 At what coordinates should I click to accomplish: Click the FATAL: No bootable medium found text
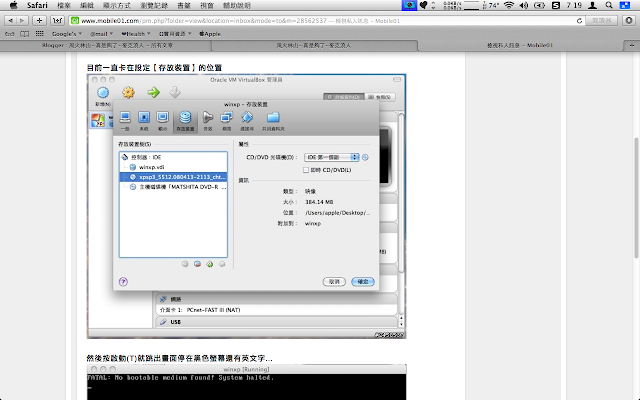tap(180, 378)
